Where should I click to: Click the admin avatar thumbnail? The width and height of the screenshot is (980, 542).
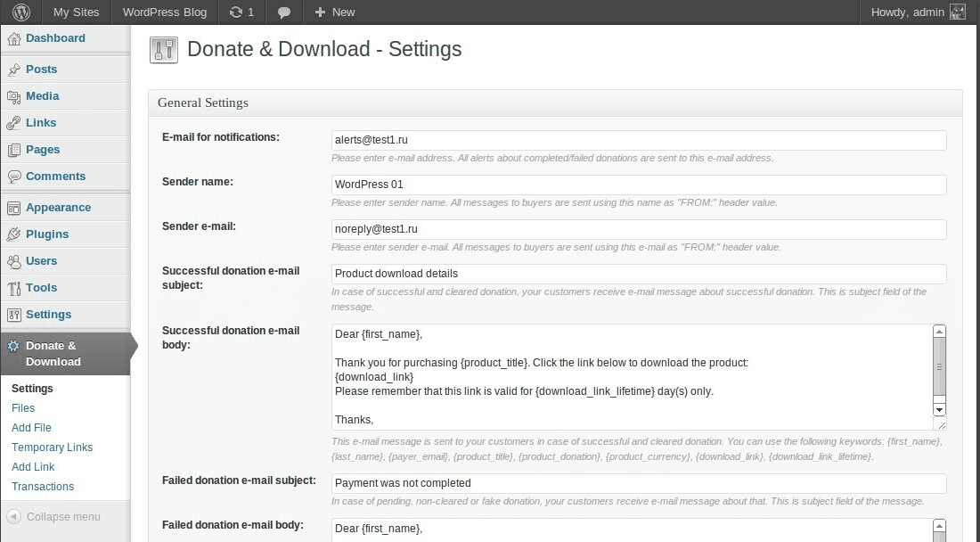click(958, 12)
